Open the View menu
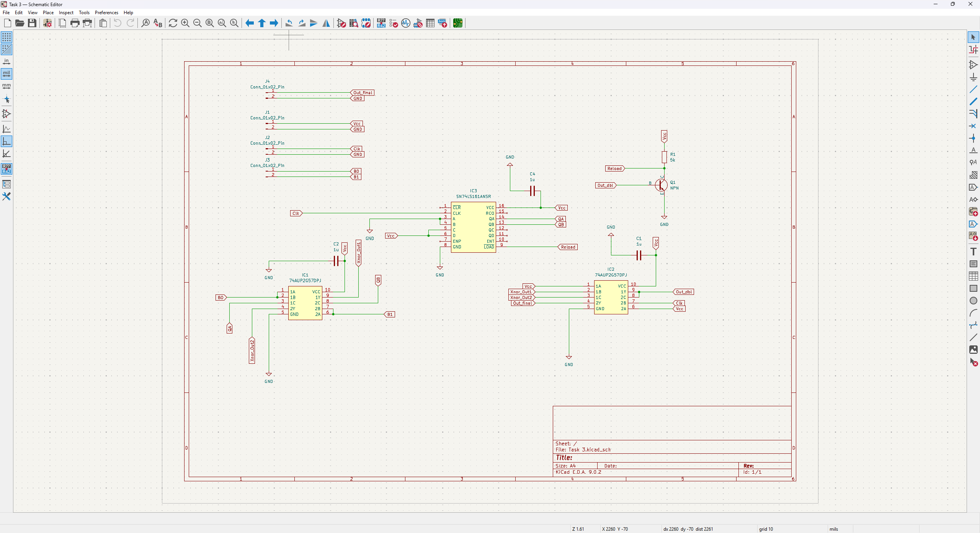Screen dimensions: 980x533 [x=33, y=13]
